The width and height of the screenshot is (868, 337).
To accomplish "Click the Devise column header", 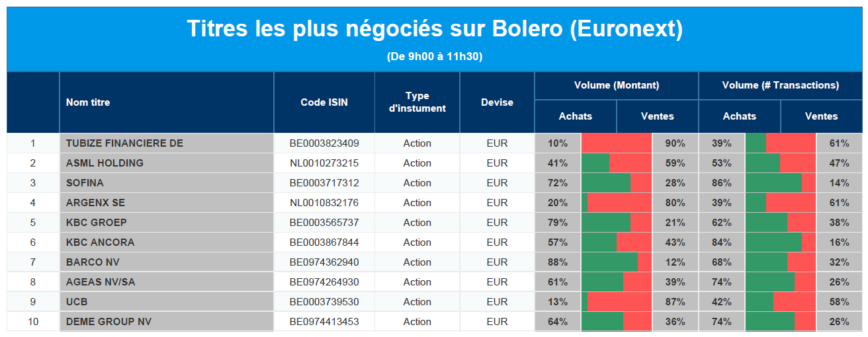I will click(x=497, y=102).
